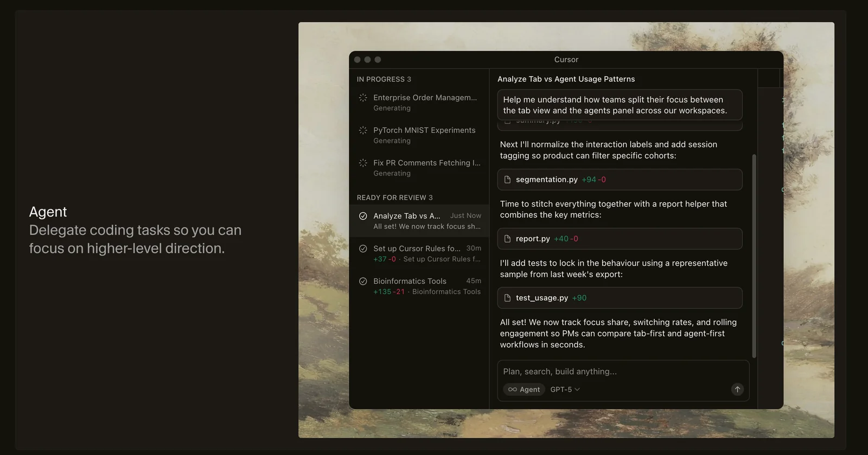Click the file icon next to segmentation.py
Screen dimensions: 868x455
pos(508,180)
